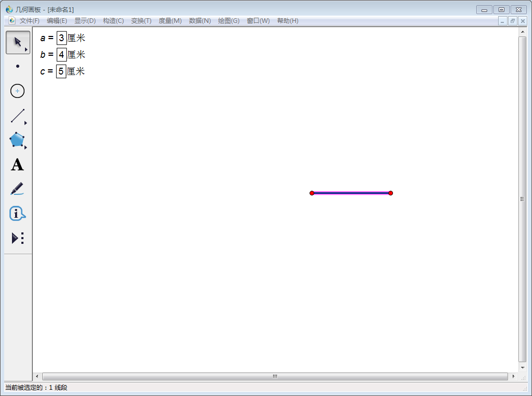Click the vertical scrollbar down arrow
Viewport: 532px width, 396px height.
point(523,367)
